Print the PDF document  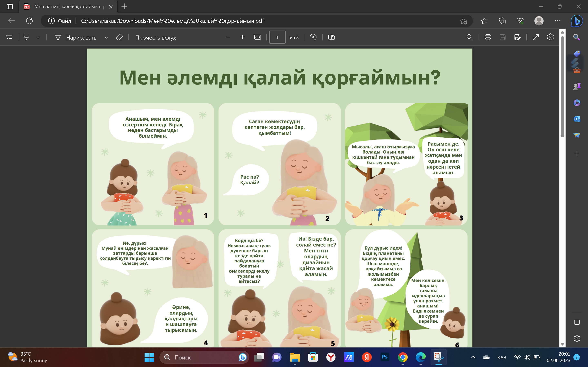click(488, 37)
